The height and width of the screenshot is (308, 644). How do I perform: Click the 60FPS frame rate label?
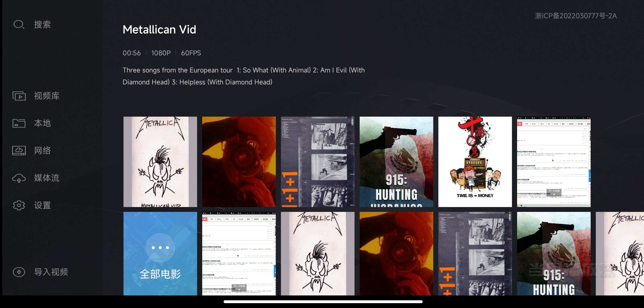tap(191, 53)
